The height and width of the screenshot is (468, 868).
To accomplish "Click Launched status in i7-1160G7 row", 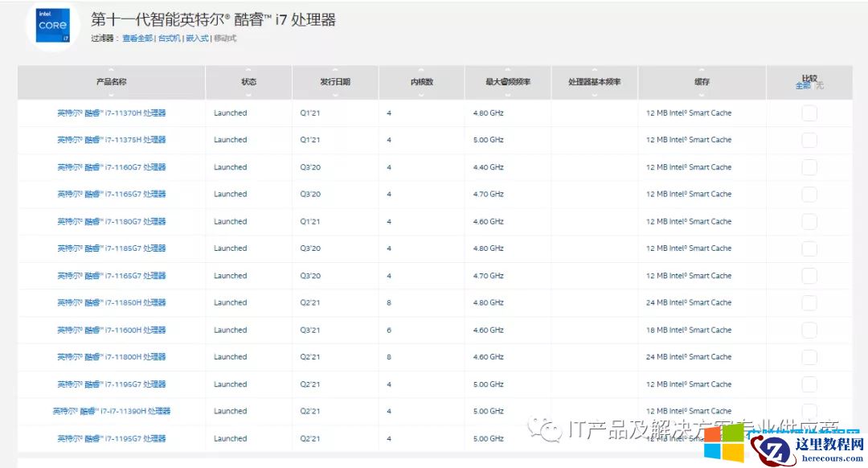I will pos(231,167).
